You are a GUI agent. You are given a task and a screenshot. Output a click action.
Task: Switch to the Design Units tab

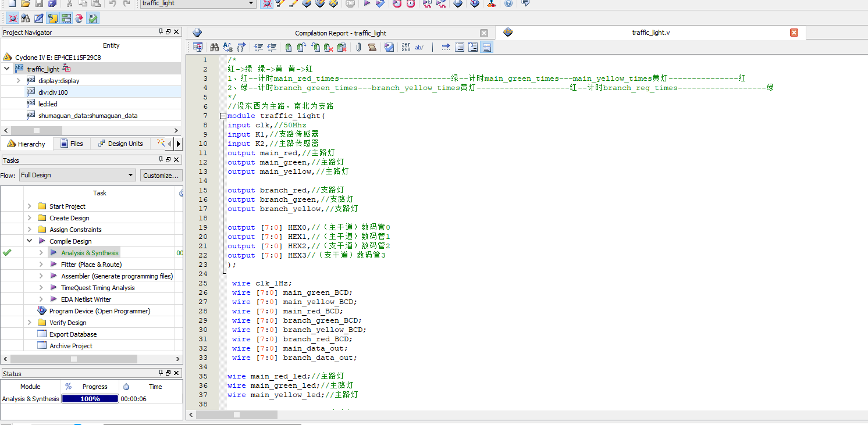click(x=120, y=144)
